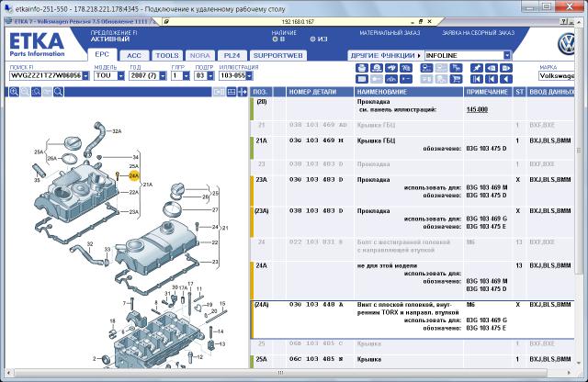Click ЗАЯВКА НА СБОРНЫЙ ЗАКАЗ
Screen dimensions: 588x382
click(478, 33)
